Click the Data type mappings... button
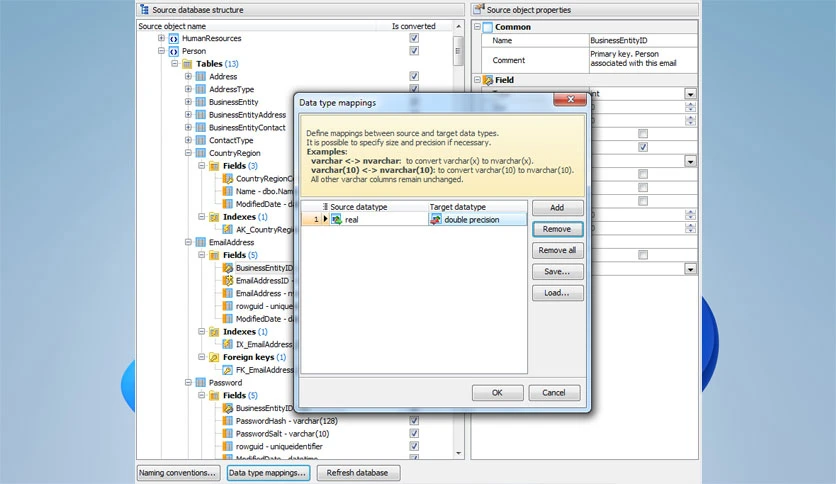This screenshot has width=836, height=484. (268, 473)
